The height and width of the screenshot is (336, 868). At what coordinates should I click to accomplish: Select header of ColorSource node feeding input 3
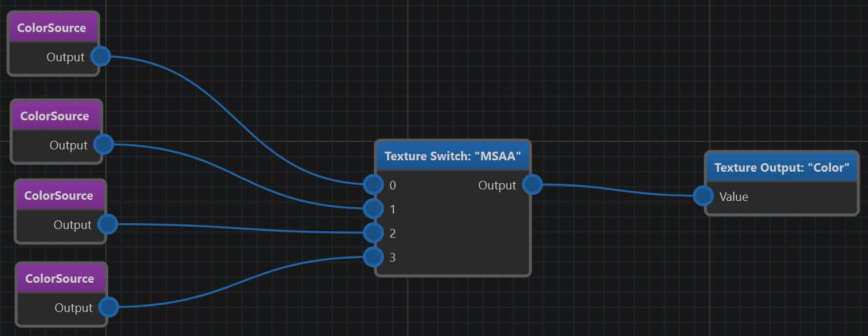tap(61, 279)
